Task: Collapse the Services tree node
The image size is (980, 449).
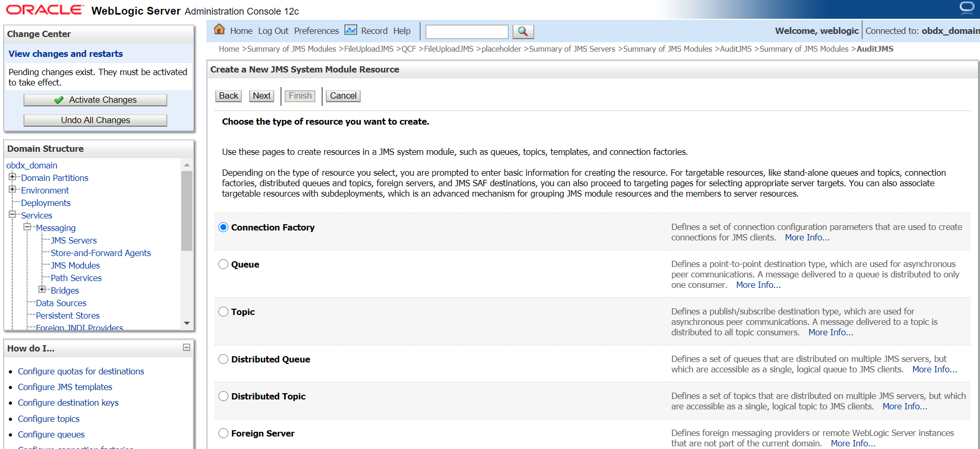Action: pos(12,214)
